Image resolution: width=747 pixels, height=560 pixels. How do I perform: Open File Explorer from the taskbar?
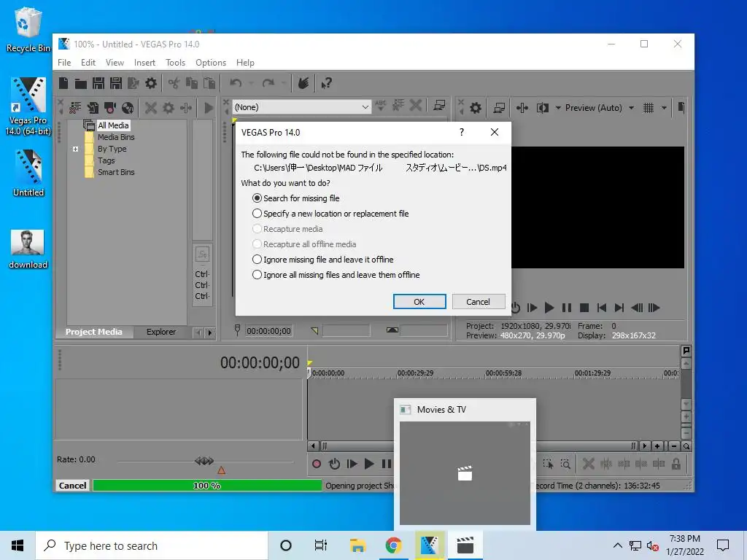[357, 545]
